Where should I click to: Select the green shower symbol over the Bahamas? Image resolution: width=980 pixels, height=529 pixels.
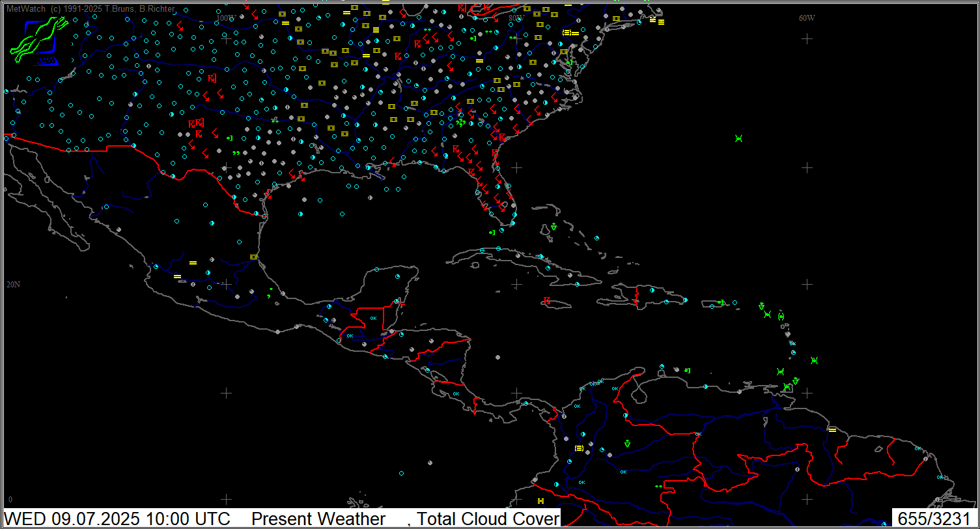click(x=553, y=227)
